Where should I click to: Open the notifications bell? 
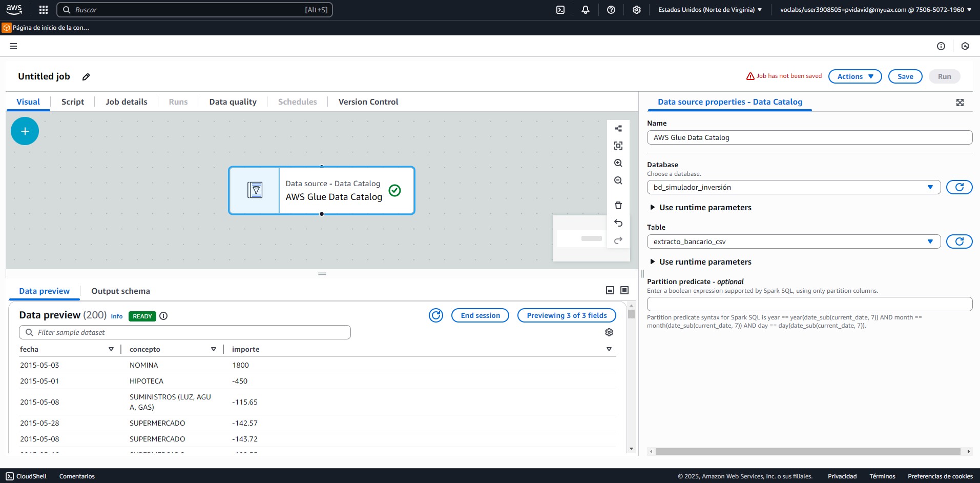[586, 10]
